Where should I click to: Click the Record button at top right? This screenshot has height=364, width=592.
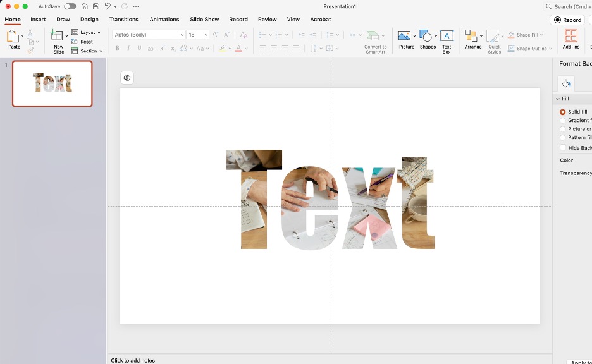pyautogui.click(x=567, y=20)
